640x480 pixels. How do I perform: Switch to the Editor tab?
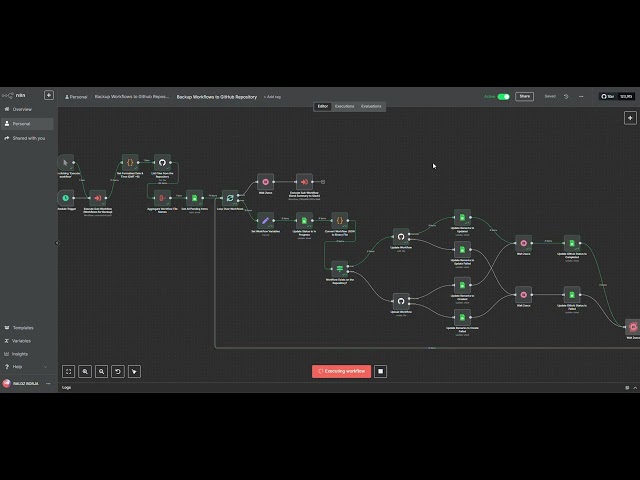322,106
